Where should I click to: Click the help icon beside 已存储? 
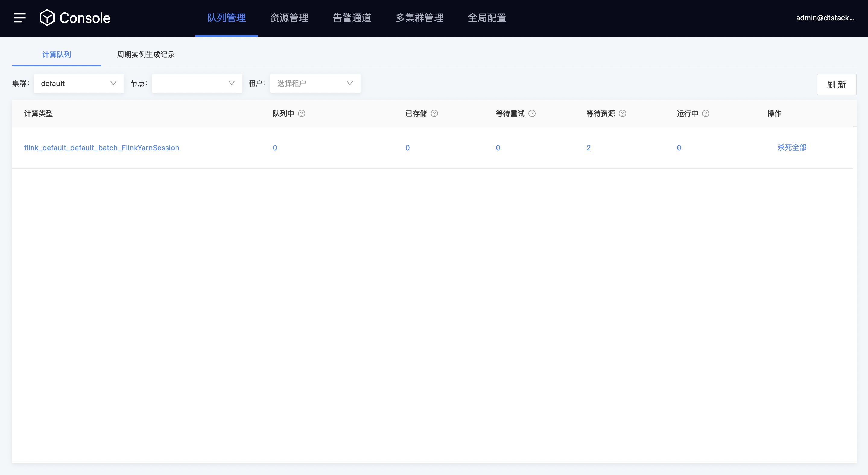click(x=434, y=113)
